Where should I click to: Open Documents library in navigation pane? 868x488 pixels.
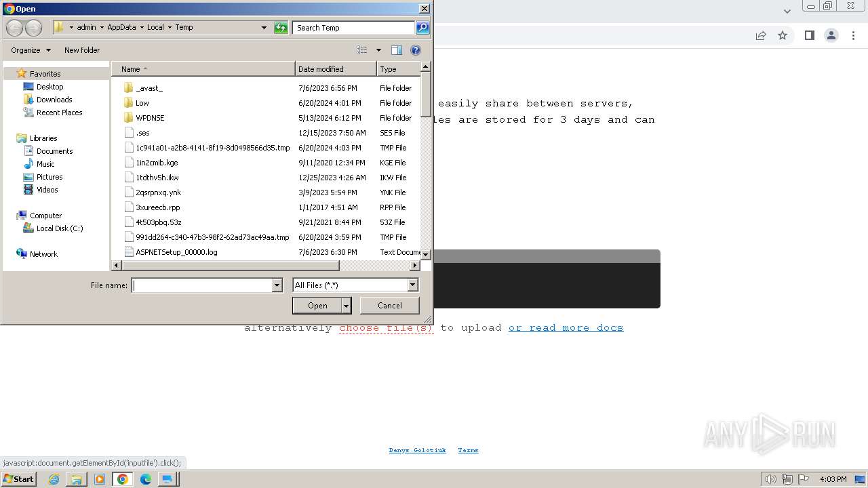(x=54, y=151)
